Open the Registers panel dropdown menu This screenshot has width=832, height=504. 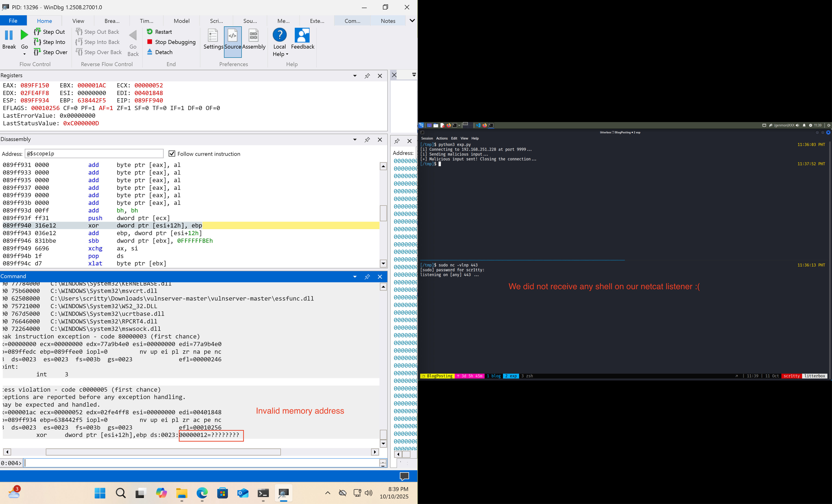pos(354,76)
